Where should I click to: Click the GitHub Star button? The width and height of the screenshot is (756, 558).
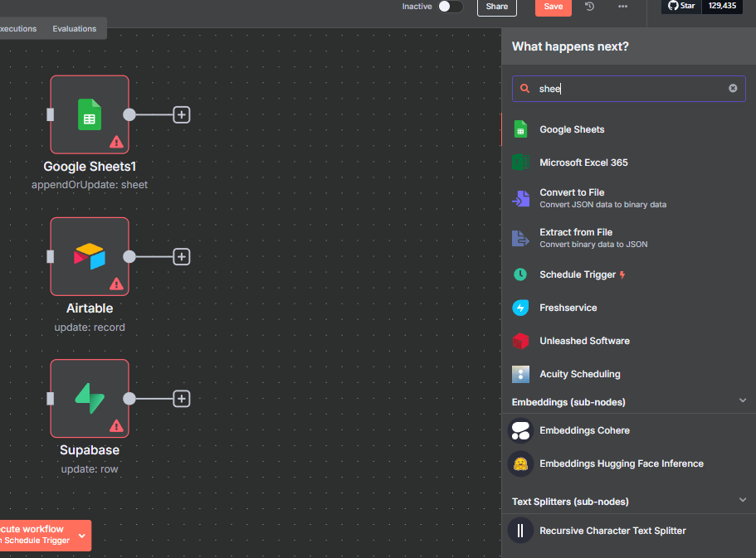pyautogui.click(x=681, y=6)
